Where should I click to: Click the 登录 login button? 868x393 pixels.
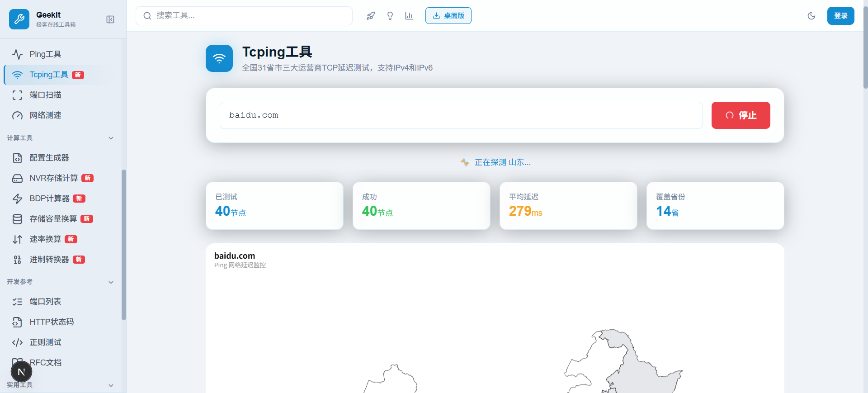[840, 16]
